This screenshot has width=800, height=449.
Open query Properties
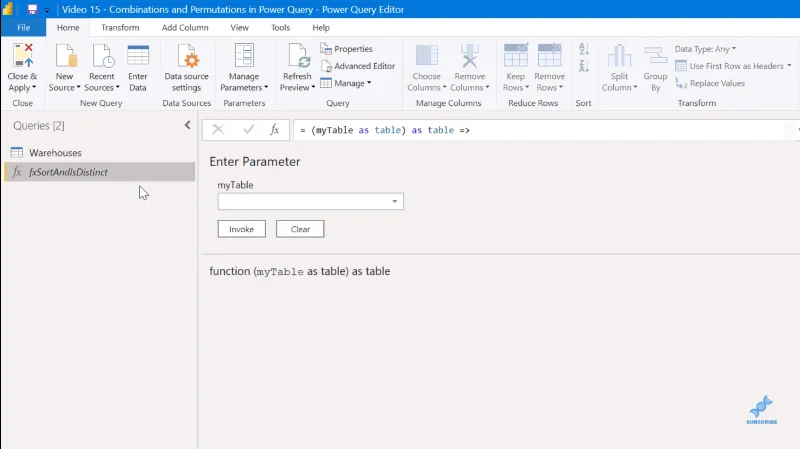(346, 49)
